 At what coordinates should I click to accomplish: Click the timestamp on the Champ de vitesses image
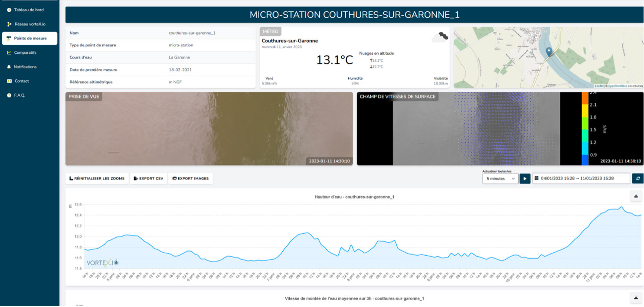coord(621,161)
